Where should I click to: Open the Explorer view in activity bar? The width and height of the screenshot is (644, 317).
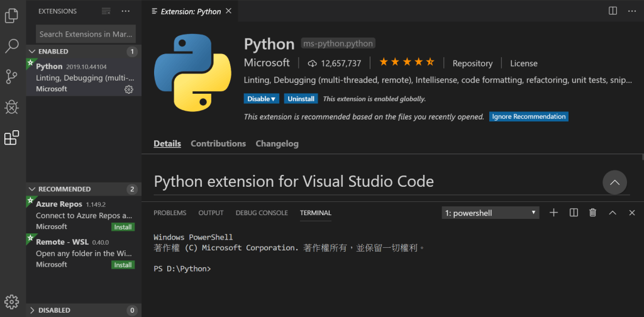tap(11, 15)
